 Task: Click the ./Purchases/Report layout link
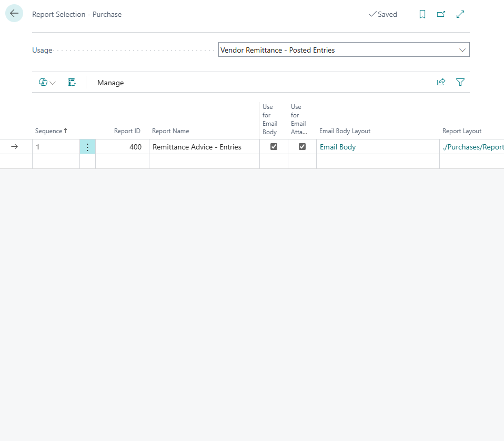pyautogui.click(x=472, y=147)
